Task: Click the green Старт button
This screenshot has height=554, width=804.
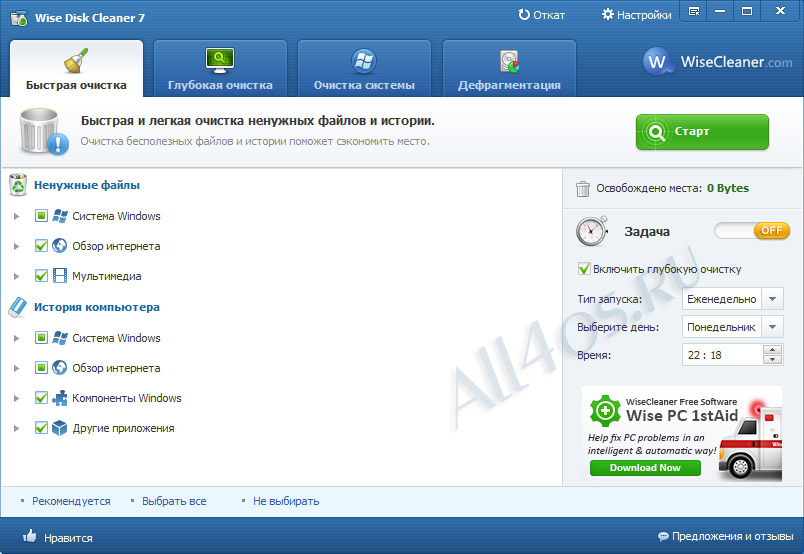Action: click(x=702, y=132)
